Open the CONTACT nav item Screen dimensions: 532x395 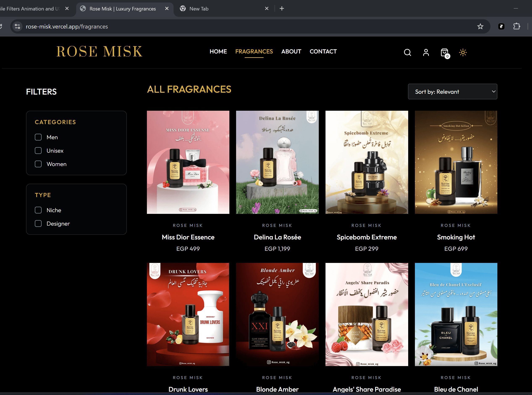point(323,51)
